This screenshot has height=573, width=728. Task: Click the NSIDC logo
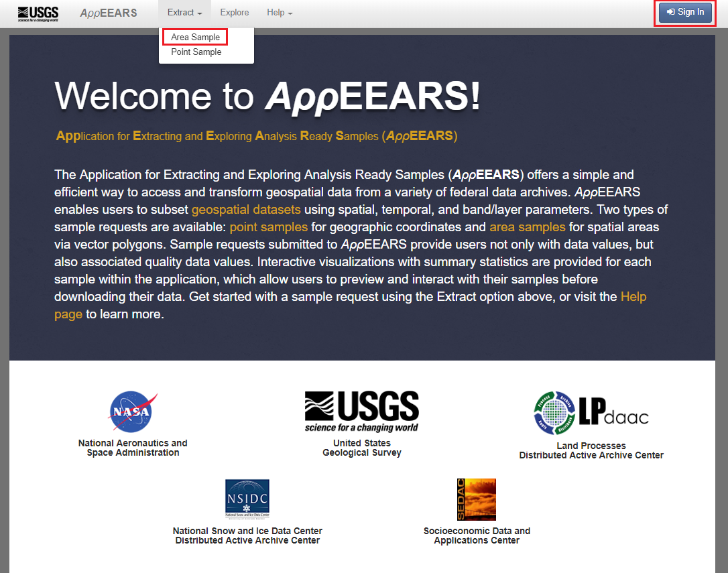click(x=247, y=499)
